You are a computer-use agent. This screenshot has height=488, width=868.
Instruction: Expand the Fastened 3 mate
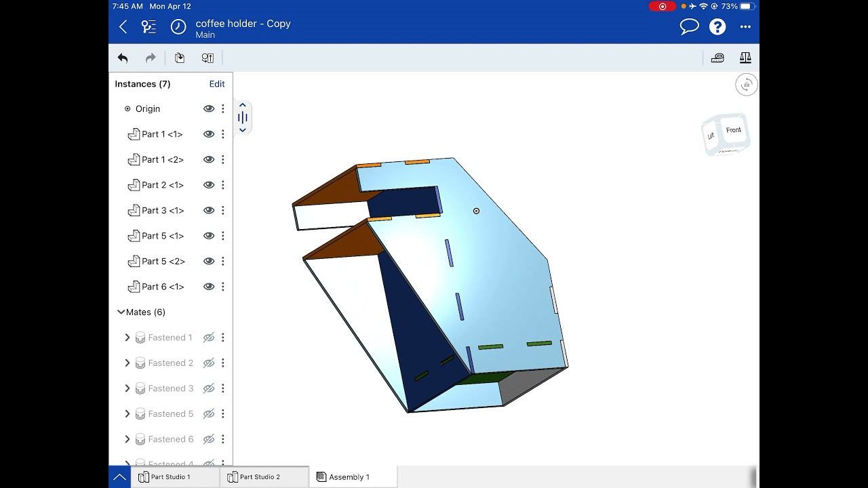click(x=127, y=388)
